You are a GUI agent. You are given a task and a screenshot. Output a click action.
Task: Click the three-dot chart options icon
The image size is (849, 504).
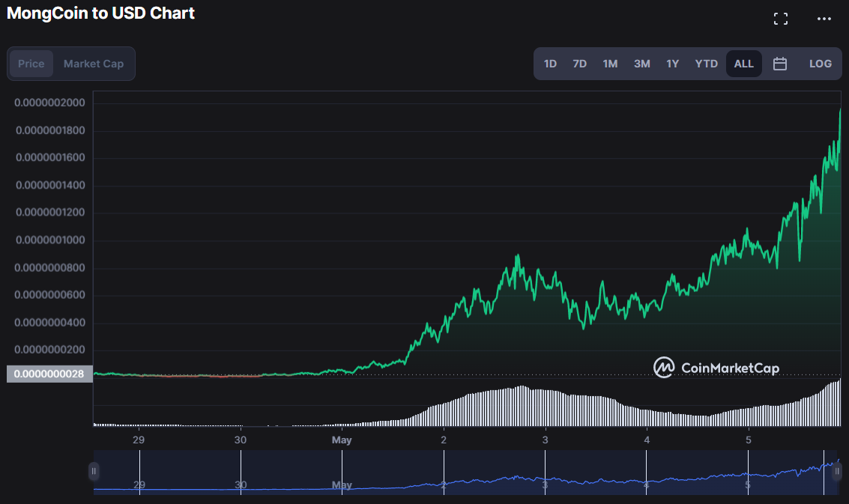tap(824, 19)
